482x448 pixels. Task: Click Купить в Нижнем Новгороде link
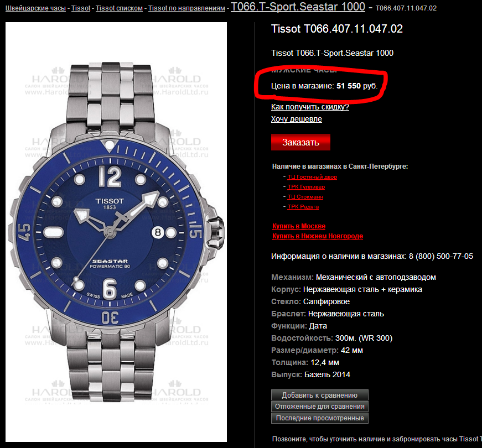tap(318, 236)
